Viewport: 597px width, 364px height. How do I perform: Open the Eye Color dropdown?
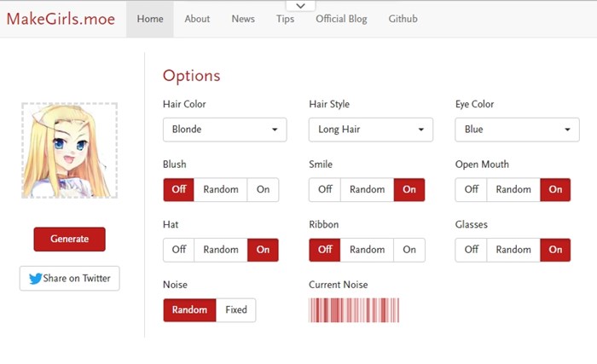pos(517,130)
